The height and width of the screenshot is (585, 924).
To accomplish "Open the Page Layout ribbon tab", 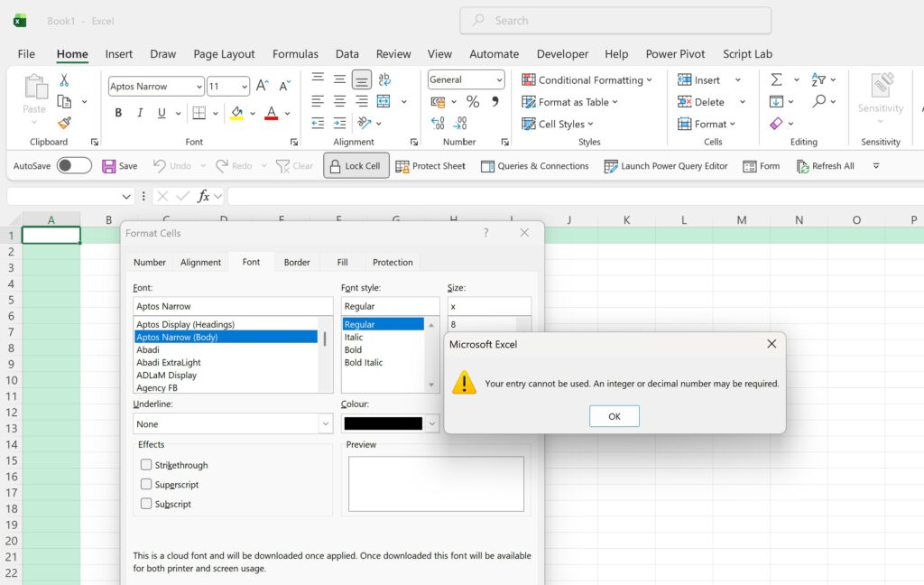I will click(224, 54).
